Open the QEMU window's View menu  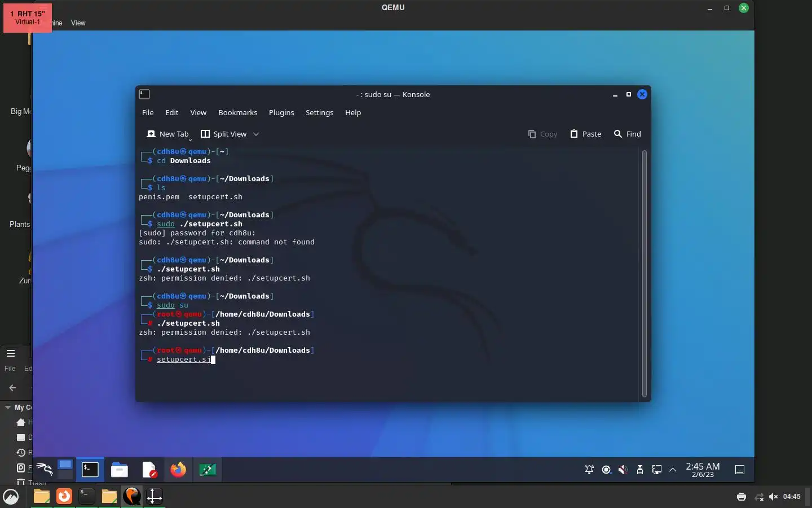coord(78,23)
